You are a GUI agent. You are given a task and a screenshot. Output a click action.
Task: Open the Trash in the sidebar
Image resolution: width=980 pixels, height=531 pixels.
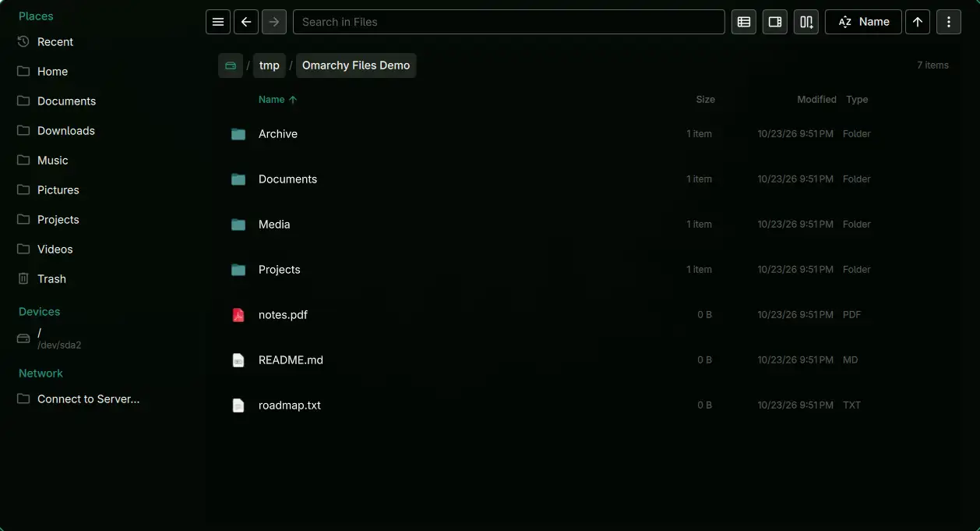(x=51, y=278)
